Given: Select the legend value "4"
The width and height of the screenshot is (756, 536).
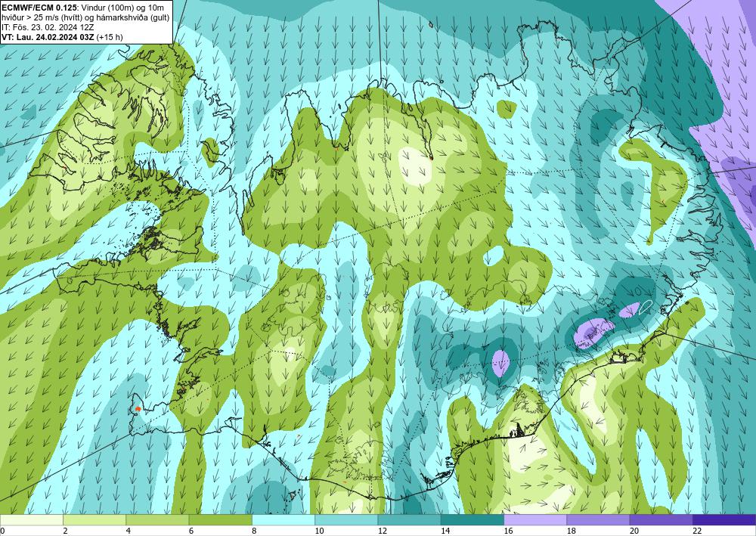Looking at the screenshot, I should tap(129, 531).
